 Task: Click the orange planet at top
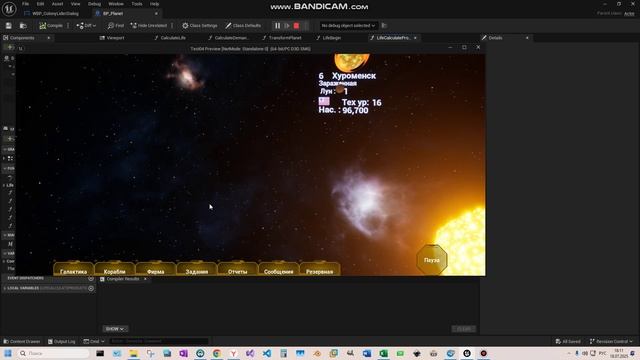tap(352, 62)
